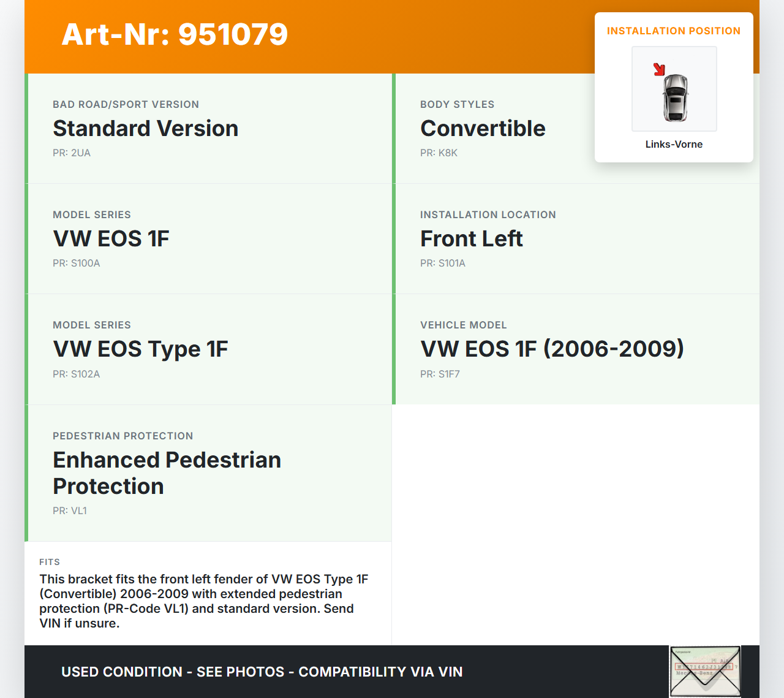The width and height of the screenshot is (784, 698).
Task: Click the USED CONDITION footer text
Action: [x=262, y=672]
